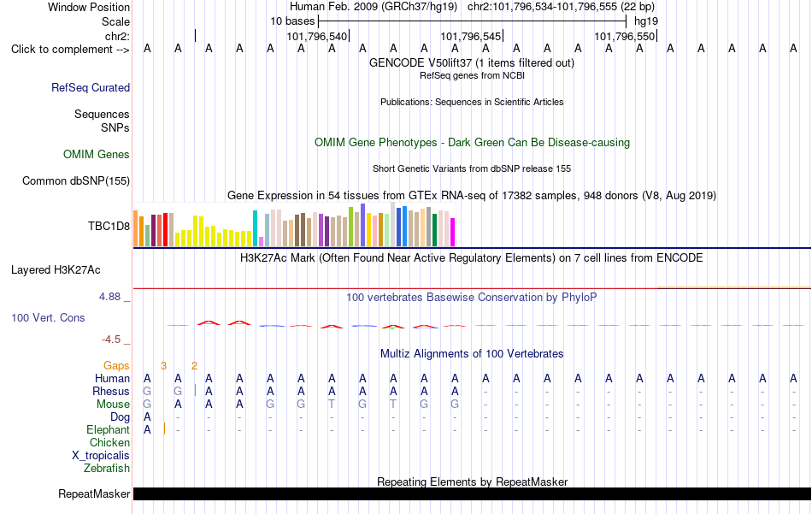Click the Chicken species label
Viewport: 812px width, 514px height.
point(109,442)
